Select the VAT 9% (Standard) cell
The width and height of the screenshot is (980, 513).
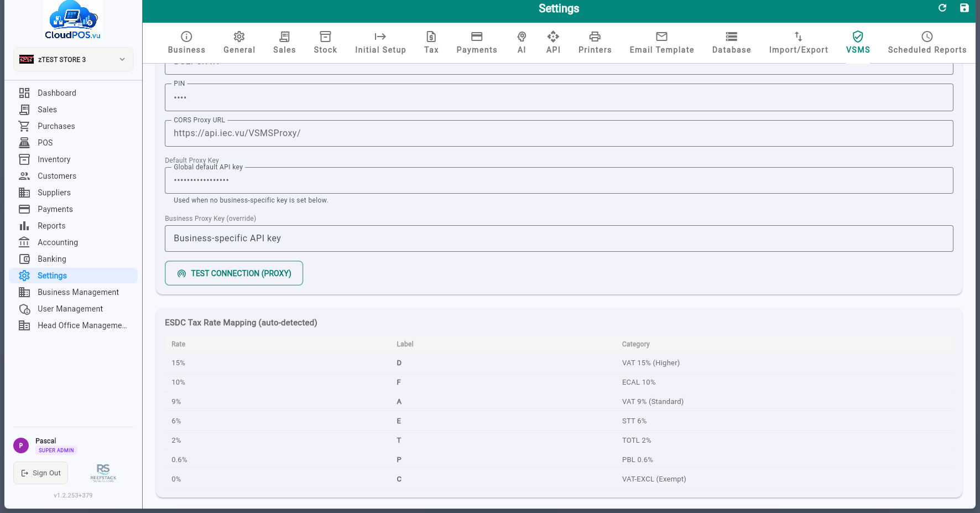(x=653, y=402)
